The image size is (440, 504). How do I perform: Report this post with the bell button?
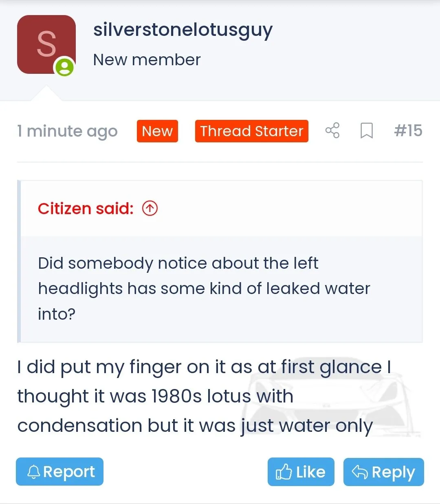click(60, 472)
